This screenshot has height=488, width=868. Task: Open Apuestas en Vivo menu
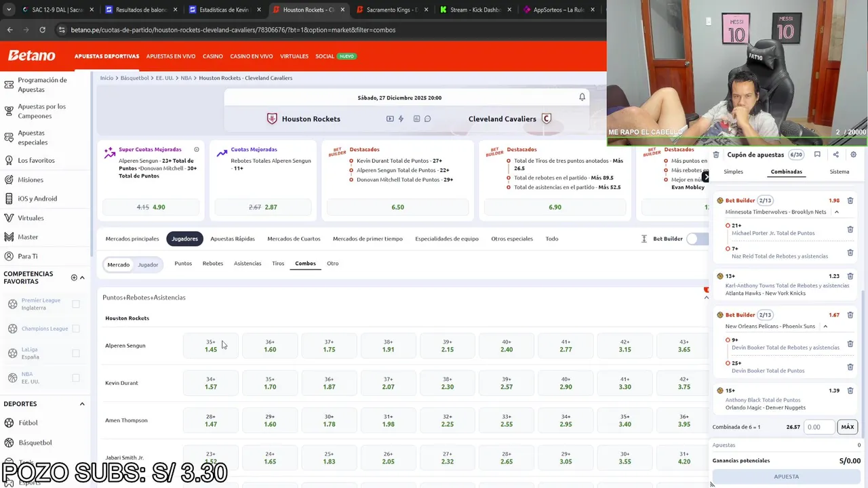(171, 56)
